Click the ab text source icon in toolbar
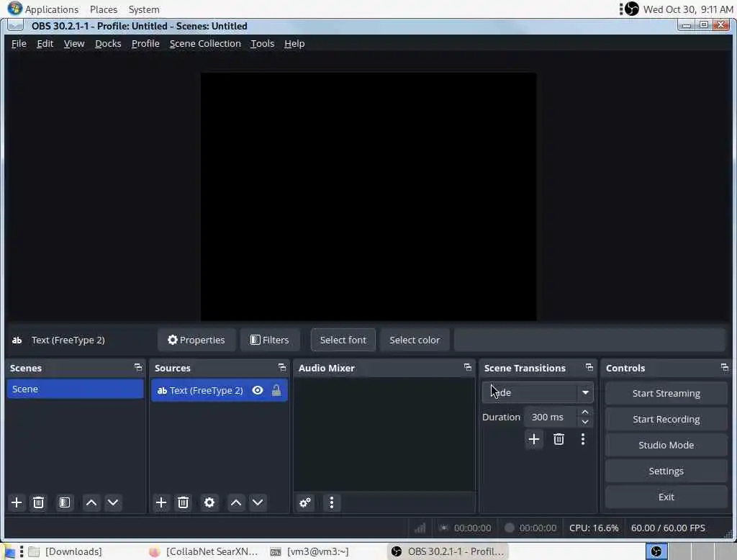Screen dimensions: 737x560 point(17,340)
